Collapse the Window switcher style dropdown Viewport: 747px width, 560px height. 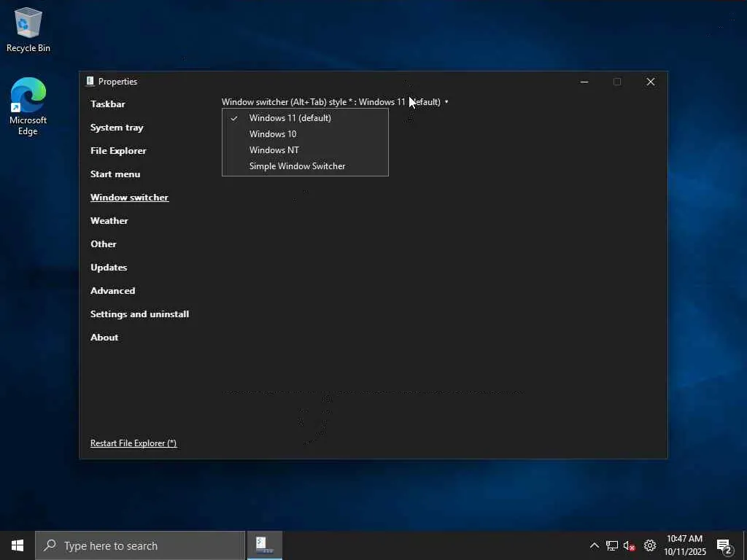point(335,102)
